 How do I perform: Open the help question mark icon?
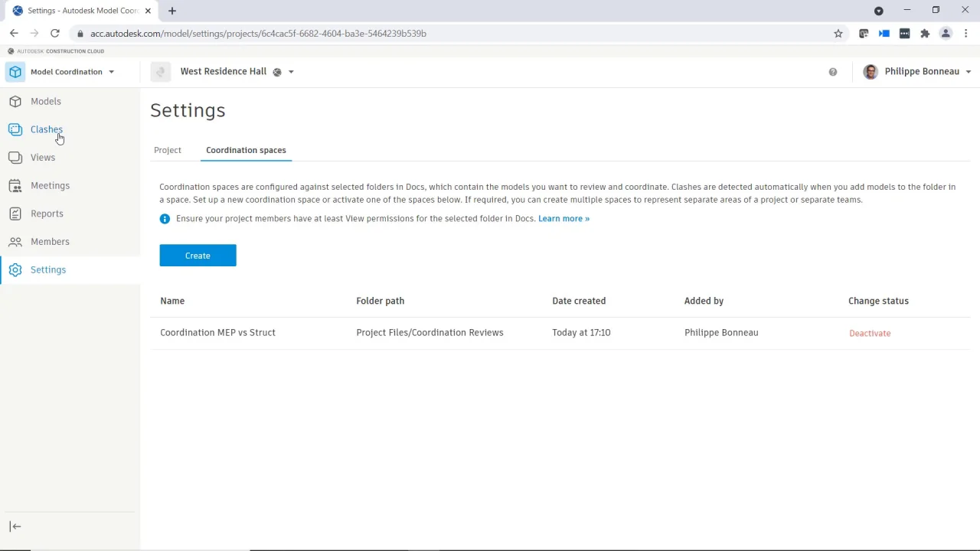coord(833,72)
